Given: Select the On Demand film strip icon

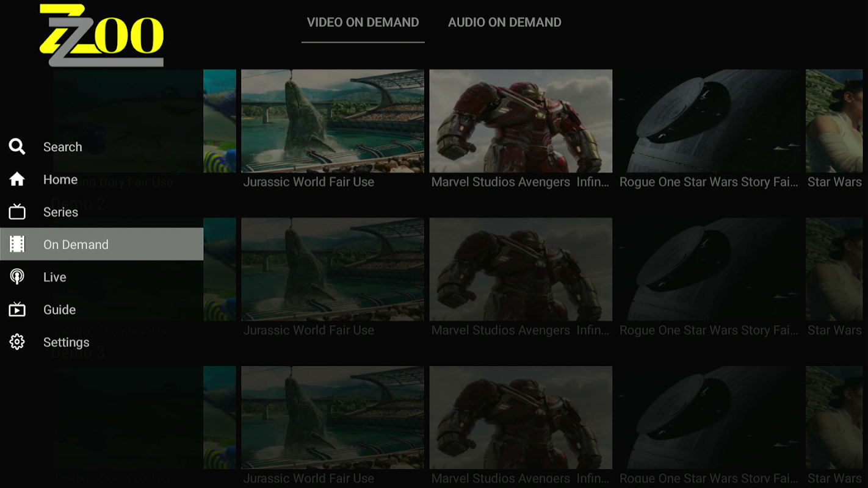Looking at the screenshot, I should tap(17, 244).
